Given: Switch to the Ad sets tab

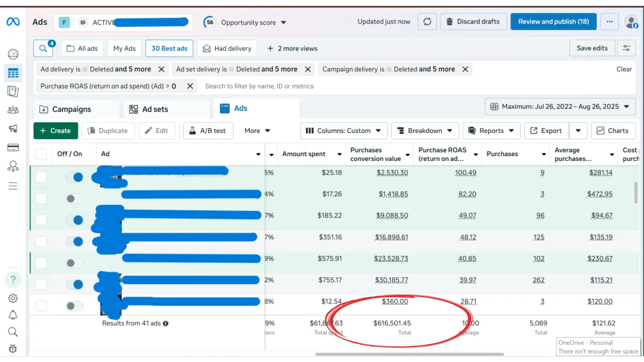Looking at the screenshot, I should coord(149,109).
